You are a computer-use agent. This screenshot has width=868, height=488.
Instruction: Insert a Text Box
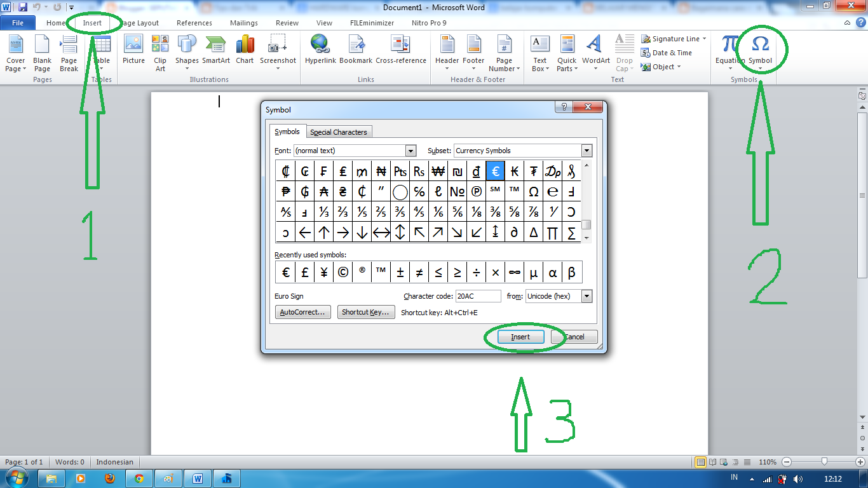click(x=540, y=53)
